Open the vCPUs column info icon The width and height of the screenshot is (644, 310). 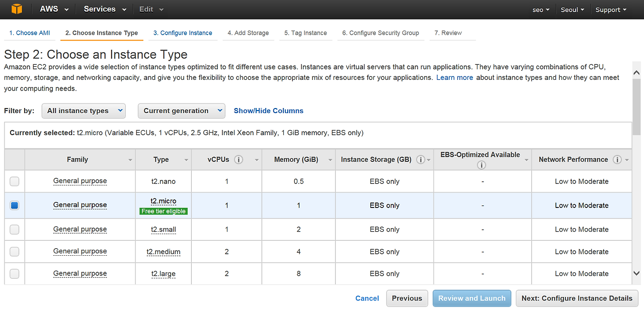[x=238, y=160]
